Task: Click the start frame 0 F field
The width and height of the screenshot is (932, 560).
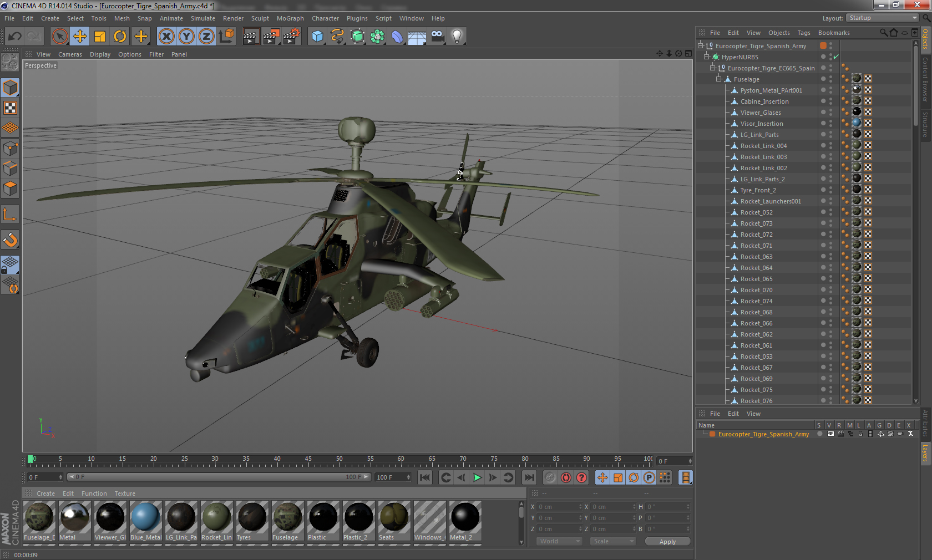Action: coord(45,477)
